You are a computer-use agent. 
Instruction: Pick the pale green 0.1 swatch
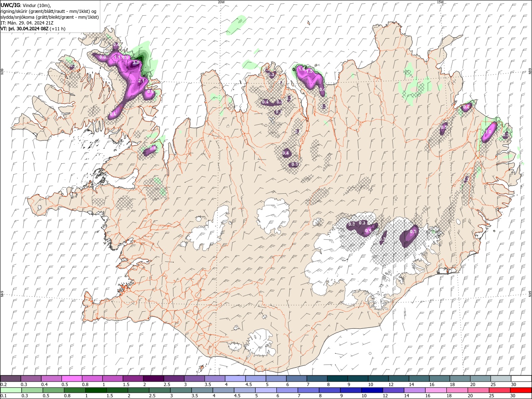pyautogui.click(x=11, y=390)
